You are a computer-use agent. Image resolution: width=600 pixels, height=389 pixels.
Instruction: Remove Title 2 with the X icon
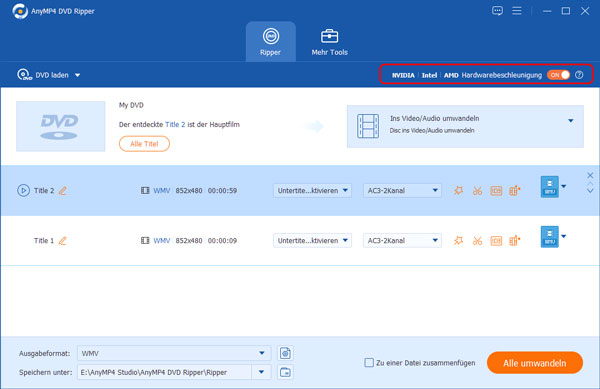coord(590,176)
